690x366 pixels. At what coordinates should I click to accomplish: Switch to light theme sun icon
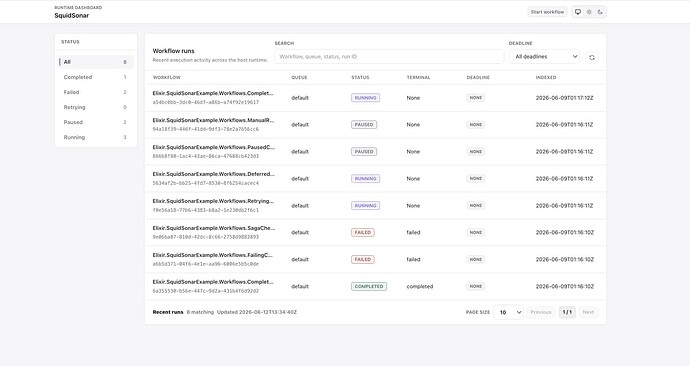coord(589,12)
